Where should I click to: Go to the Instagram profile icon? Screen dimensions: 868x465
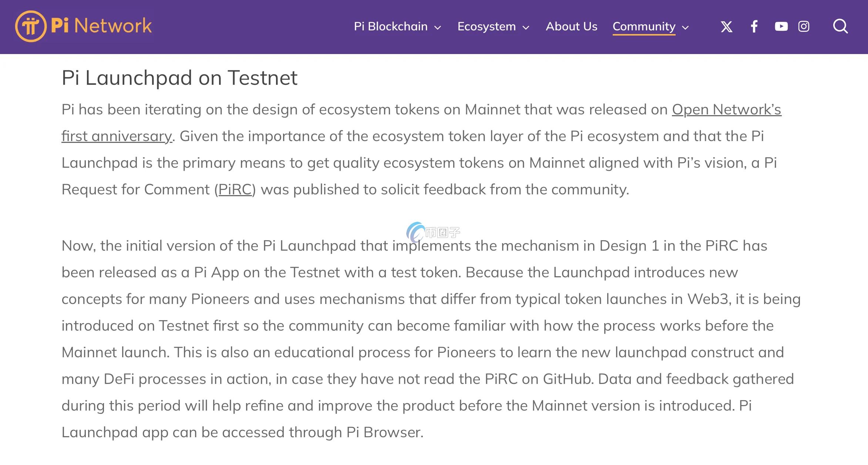coord(804,27)
